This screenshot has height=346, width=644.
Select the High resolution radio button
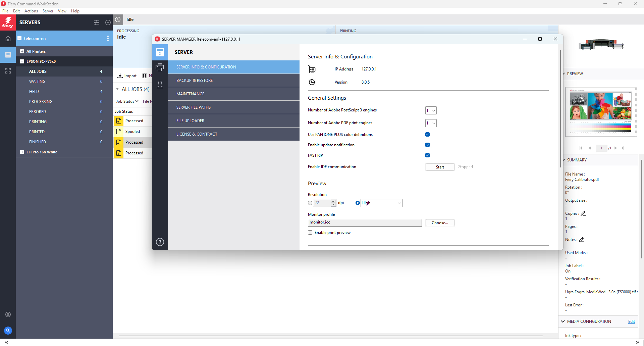[x=358, y=203]
